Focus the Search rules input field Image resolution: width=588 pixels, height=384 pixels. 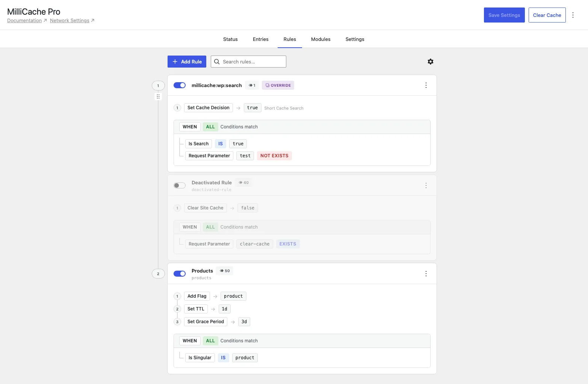tap(248, 62)
